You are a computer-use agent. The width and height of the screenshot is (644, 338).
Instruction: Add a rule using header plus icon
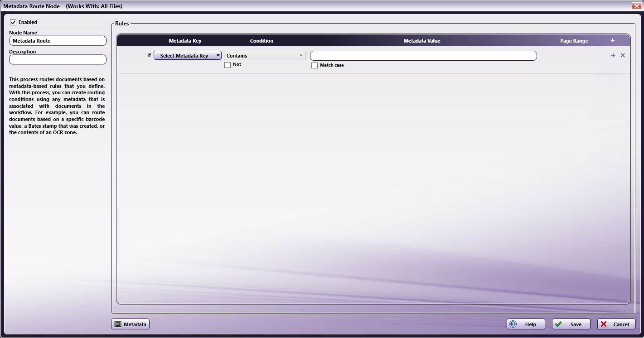coord(613,40)
